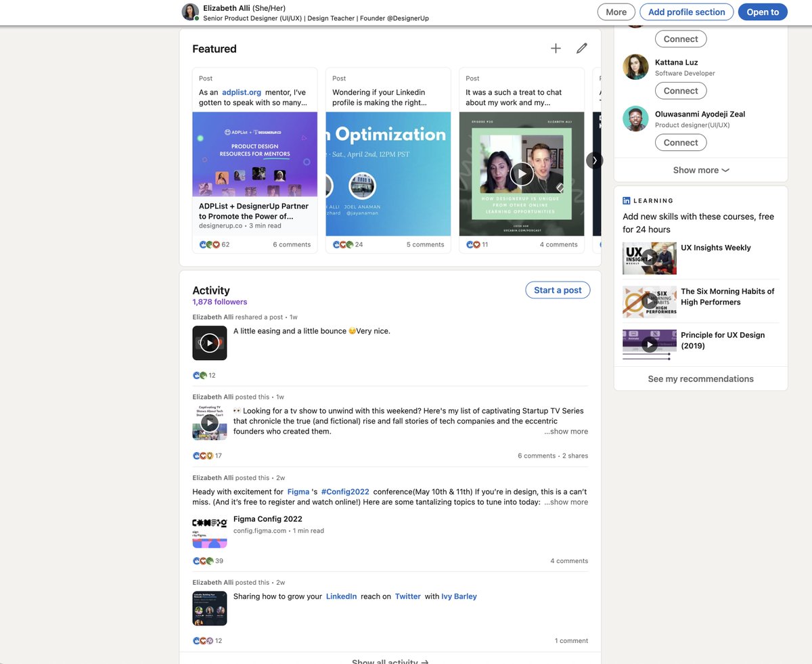This screenshot has width=812, height=664.
Task: Connect with Kattana Luz
Action: pos(681,90)
